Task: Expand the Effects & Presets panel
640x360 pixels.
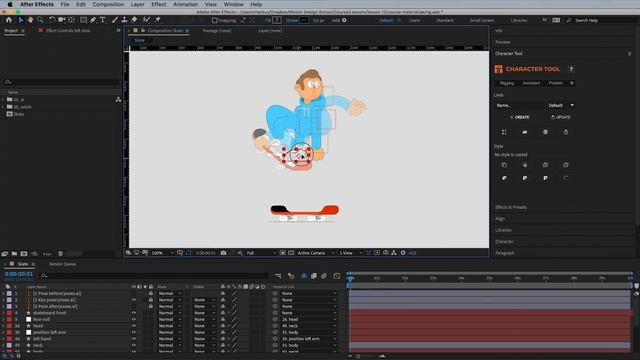Action: click(x=511, y=207)
